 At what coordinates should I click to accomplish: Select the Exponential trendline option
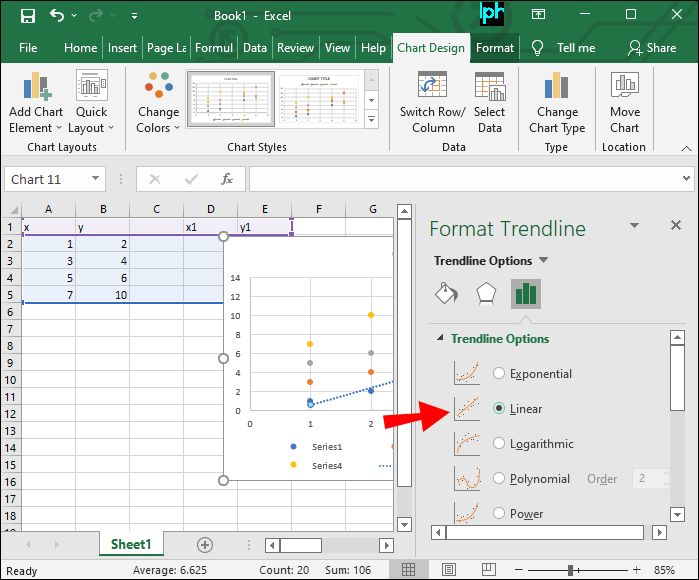[500, 374]
